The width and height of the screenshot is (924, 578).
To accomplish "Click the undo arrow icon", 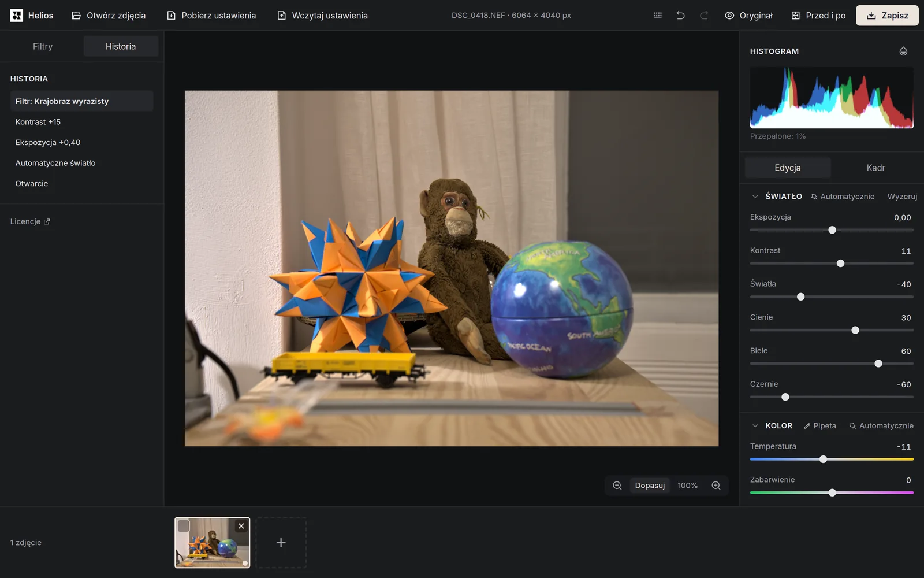I will (680, 16).
